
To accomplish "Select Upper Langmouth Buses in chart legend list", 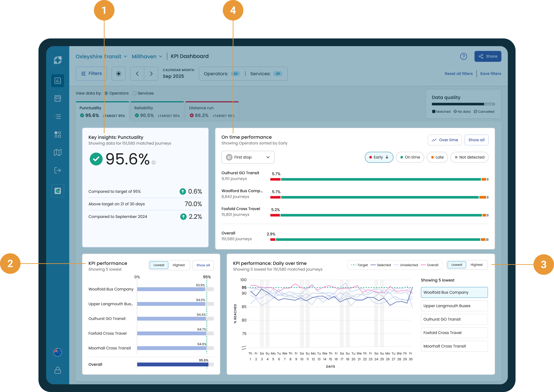I will [x=454, y=306].
